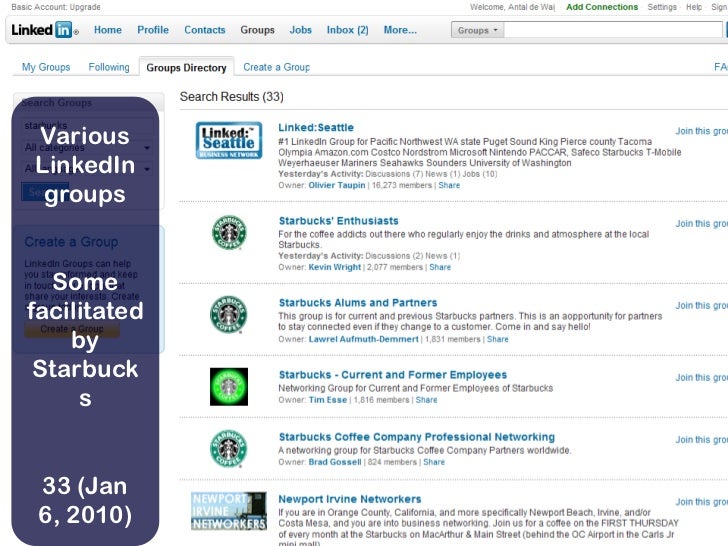Open the Profile menu

point(153,30)
